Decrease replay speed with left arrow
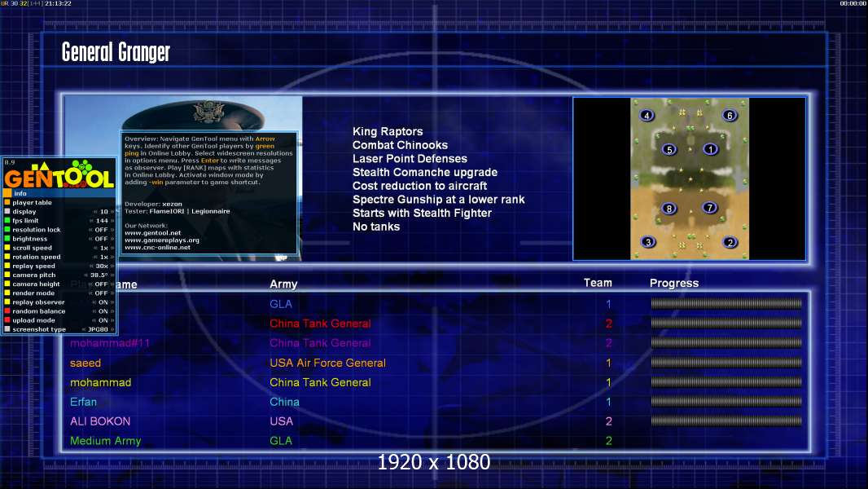 pos(90,266)
